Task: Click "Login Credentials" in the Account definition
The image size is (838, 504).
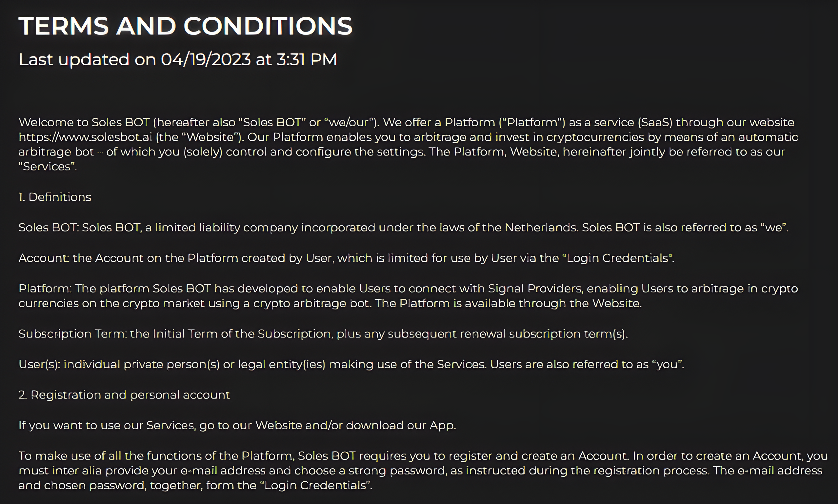Action: pos(617,258)
